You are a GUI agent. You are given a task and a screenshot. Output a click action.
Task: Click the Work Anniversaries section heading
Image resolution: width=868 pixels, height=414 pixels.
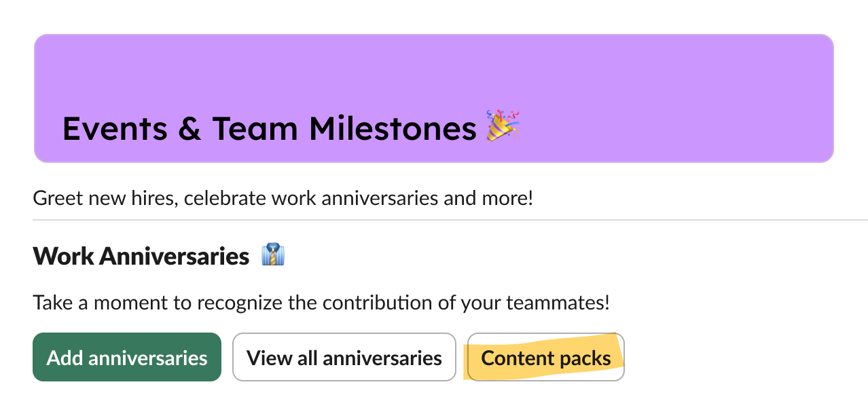(140, 256)
